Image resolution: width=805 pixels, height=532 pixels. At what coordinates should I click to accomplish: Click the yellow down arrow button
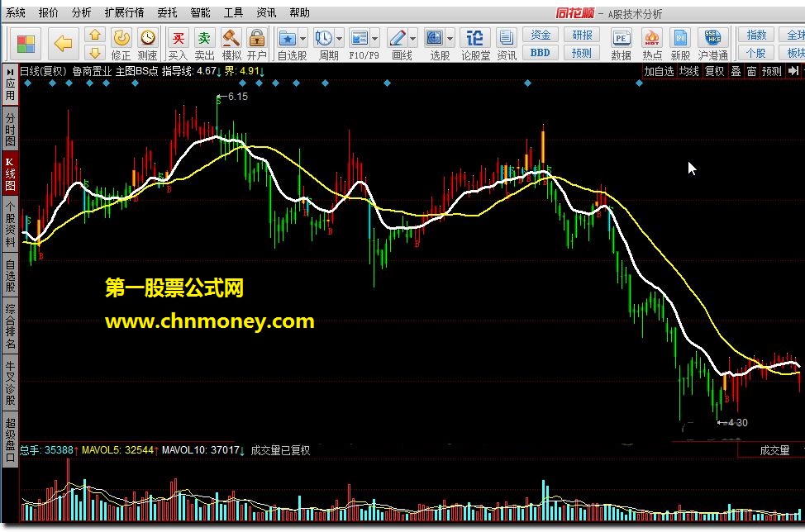[95, 52]
